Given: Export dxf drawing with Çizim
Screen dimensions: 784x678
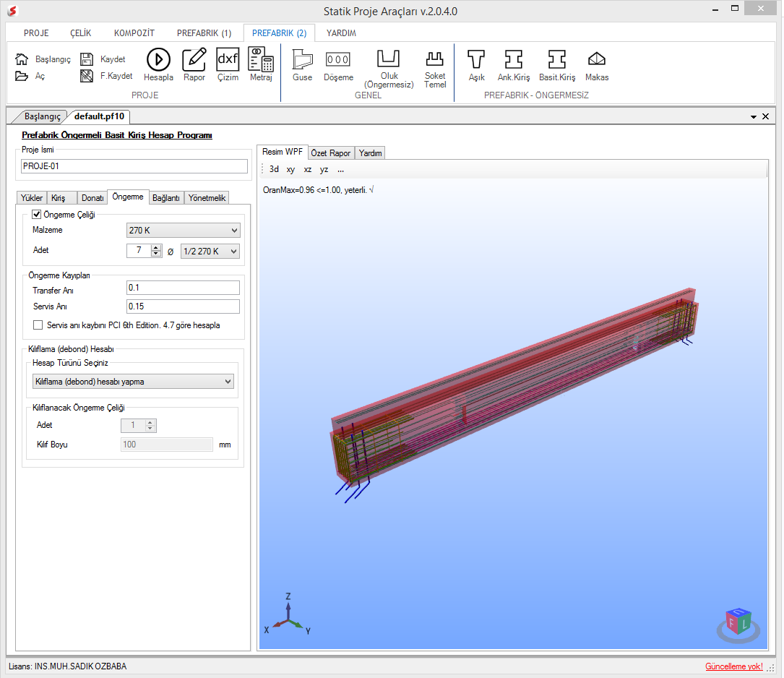Looking at the screenshot, I should click(228, 64).
